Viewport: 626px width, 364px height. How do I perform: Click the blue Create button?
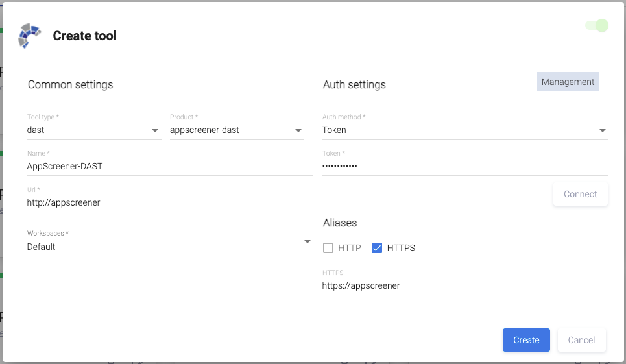(x=526, y=340)
